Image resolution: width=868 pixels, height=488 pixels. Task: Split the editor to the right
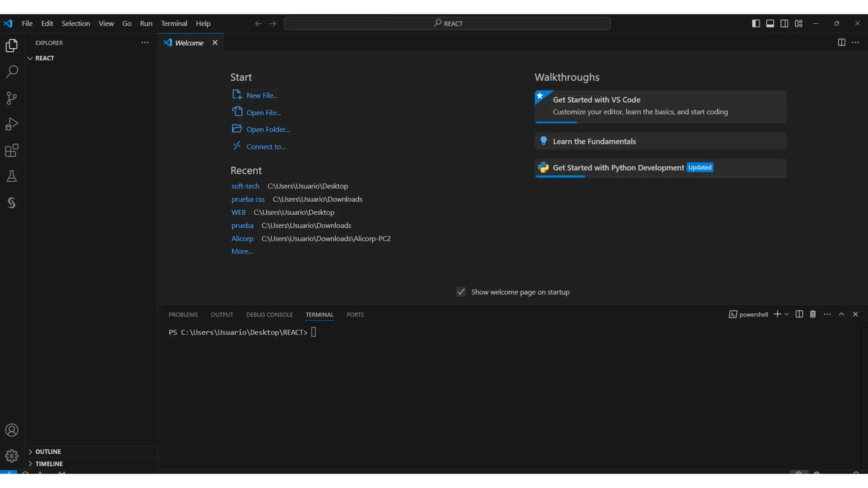841,42
